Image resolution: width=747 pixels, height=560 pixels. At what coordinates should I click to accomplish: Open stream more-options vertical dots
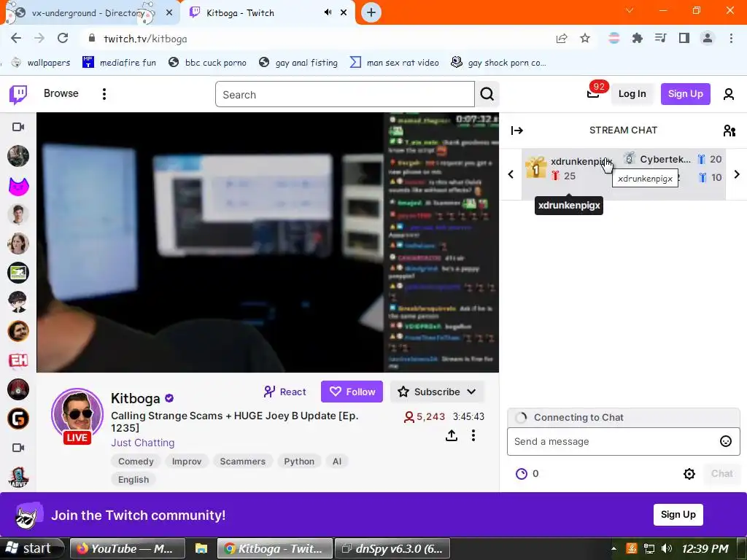click(x=473, y=435)
